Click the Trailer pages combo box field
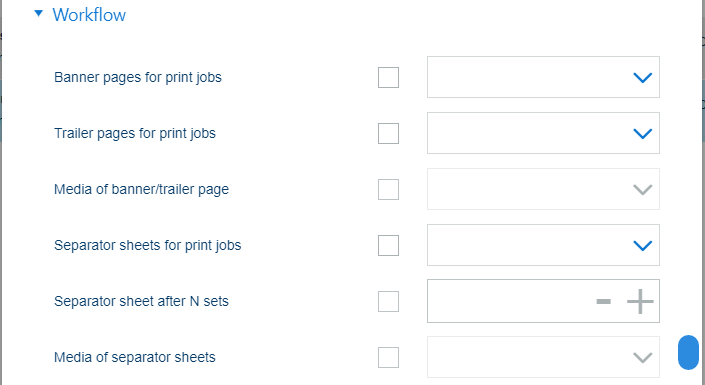 (543, 133)
